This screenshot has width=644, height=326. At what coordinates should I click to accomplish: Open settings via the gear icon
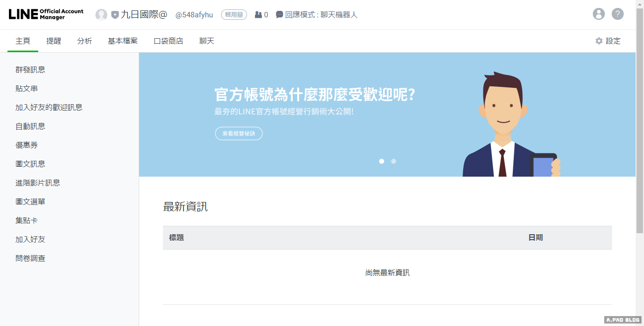click(x=599, y=41)
